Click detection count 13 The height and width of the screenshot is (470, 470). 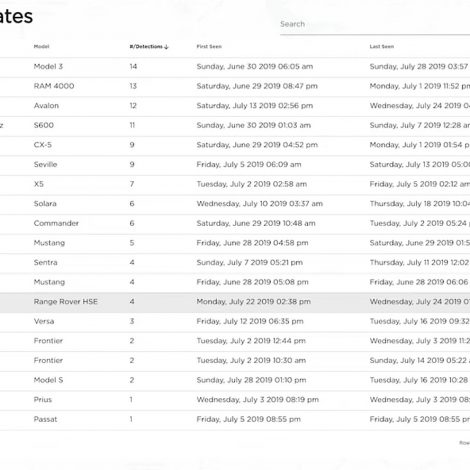tap(133, 86)
